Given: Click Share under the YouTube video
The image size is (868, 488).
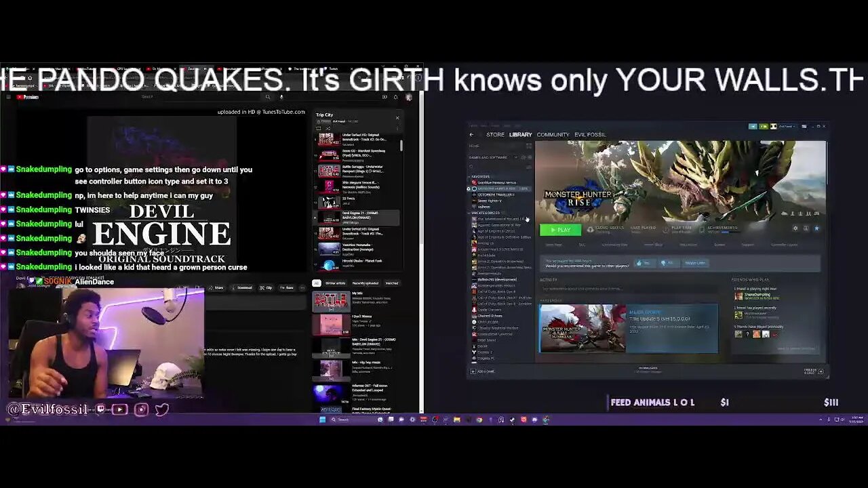Looking at the screenshot, I should point(216,287).
